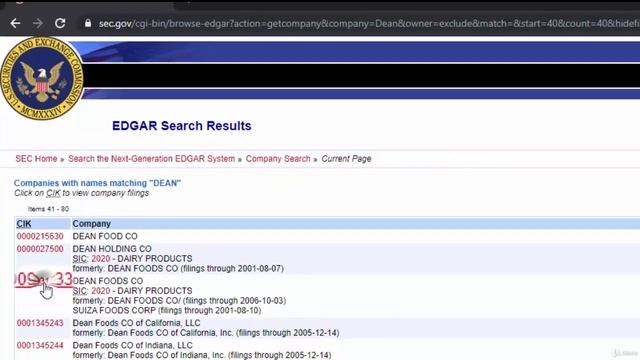Open CIK 0000027500 filings
The image size is (640, 360).
[40, 249]
